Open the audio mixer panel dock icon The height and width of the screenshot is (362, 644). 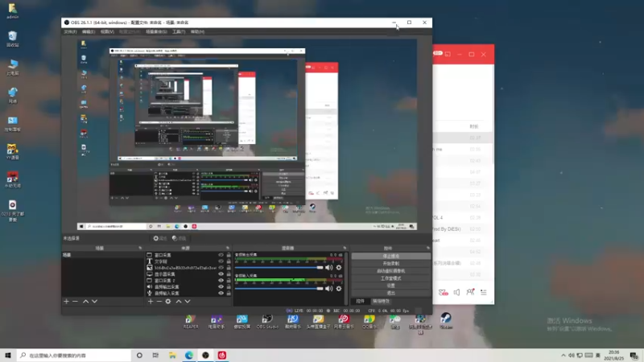345,248
